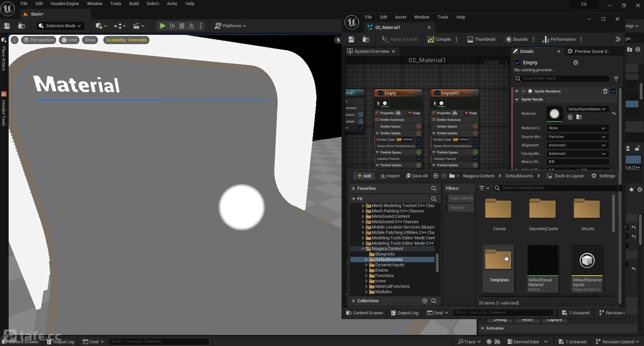
Task: Browse to asset icon in Niagara toolbar
Action: pos(366,39)
